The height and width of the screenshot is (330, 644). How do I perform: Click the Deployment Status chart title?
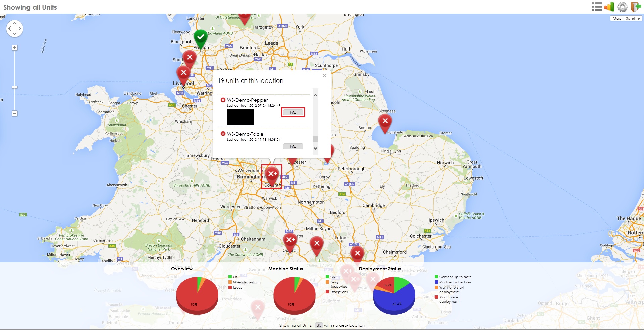380,269
